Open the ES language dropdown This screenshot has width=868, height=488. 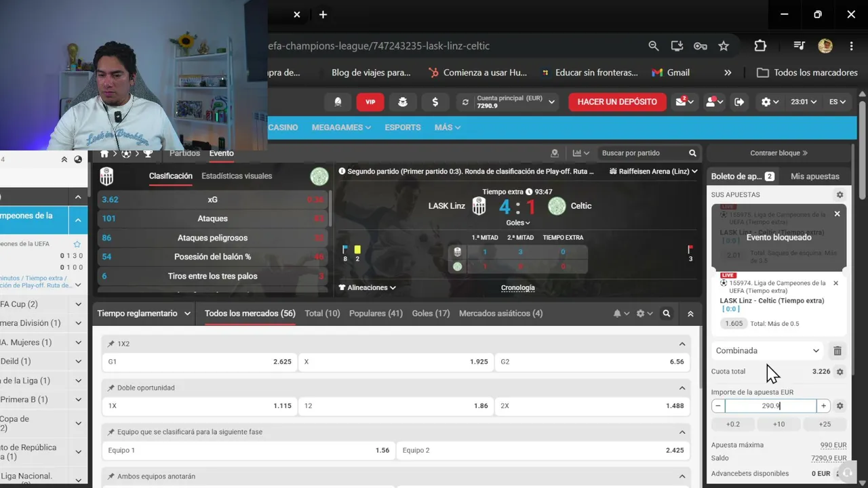click(837, 102)
